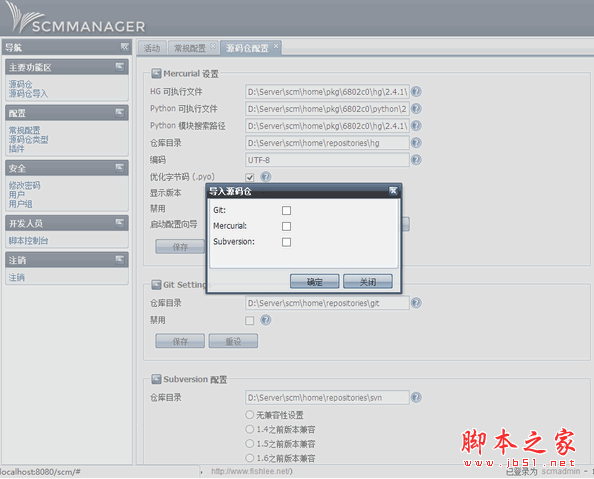Show help for HG 可执行文件
The width and height of the screenshot is (594, 479).
pos(416,91)
